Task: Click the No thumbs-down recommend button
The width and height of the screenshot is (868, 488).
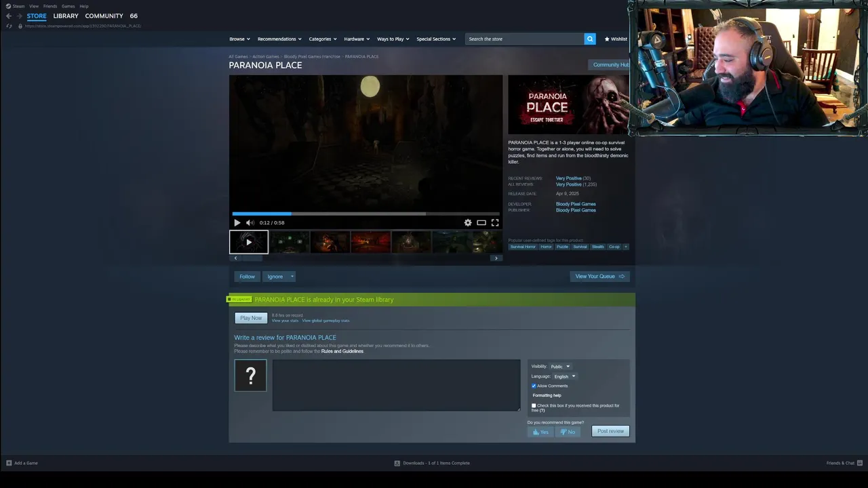Action: click(x=568, y=432)
